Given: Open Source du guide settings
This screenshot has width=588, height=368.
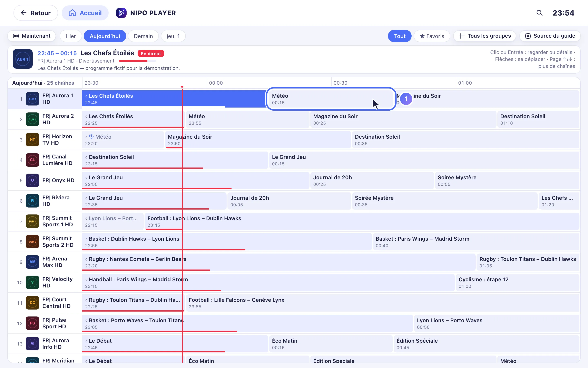Looking at the screenshot, I should 550,36.
